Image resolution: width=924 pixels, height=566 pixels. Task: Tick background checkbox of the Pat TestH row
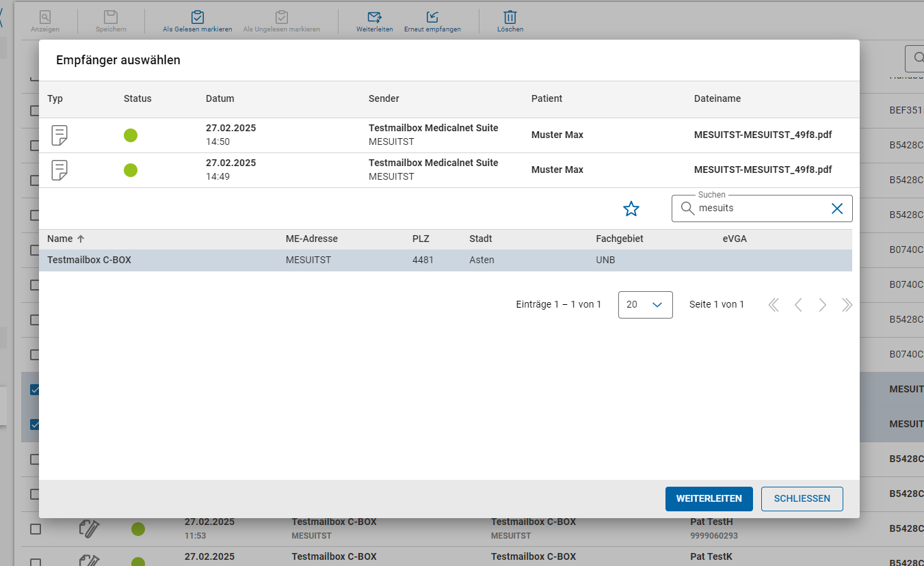[x=36, y=529]
